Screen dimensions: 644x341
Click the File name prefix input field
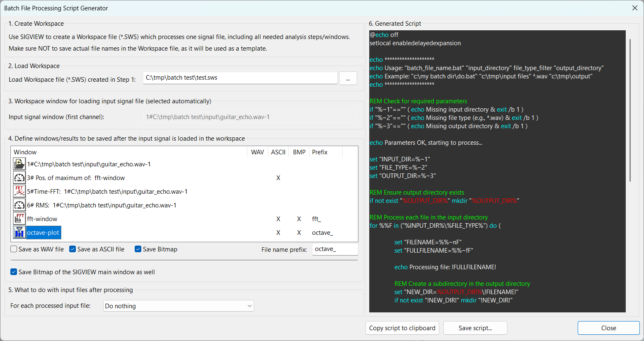pos(334,249)
